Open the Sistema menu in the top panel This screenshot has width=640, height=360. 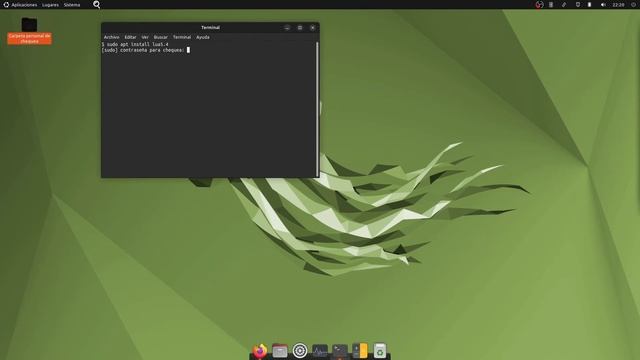click(x=72, y=5)
